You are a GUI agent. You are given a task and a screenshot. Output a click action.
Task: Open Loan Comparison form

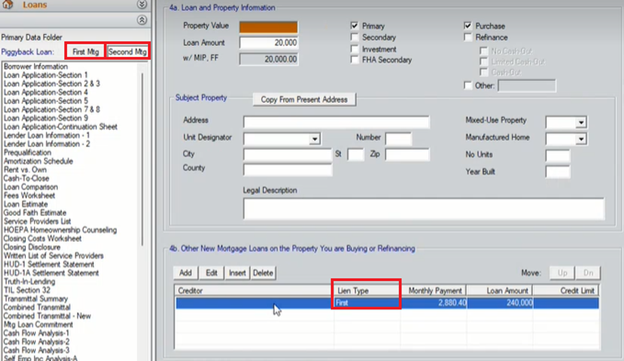[31, 187]
